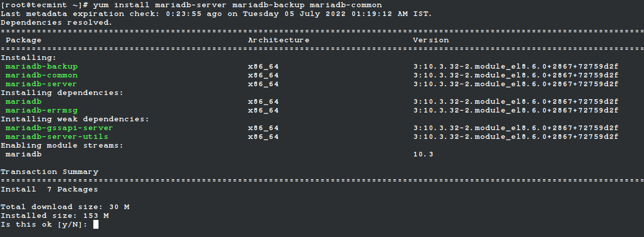
Task: Click the Architecture column header
Action: coord(279,40)
